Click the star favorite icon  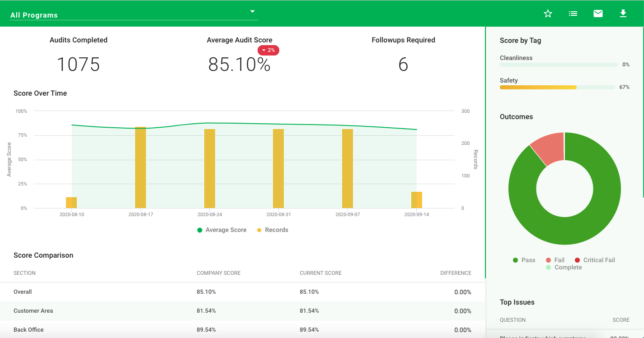(548, 14)
